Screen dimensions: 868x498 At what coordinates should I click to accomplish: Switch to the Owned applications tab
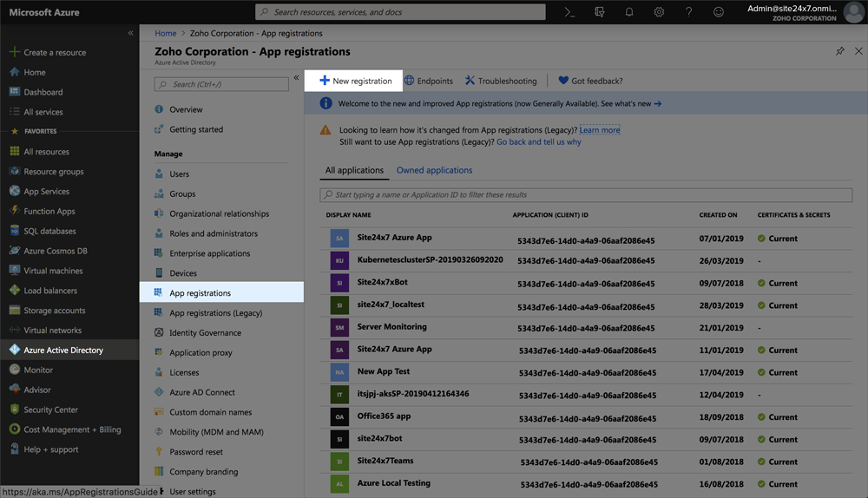tap(434, 170)
